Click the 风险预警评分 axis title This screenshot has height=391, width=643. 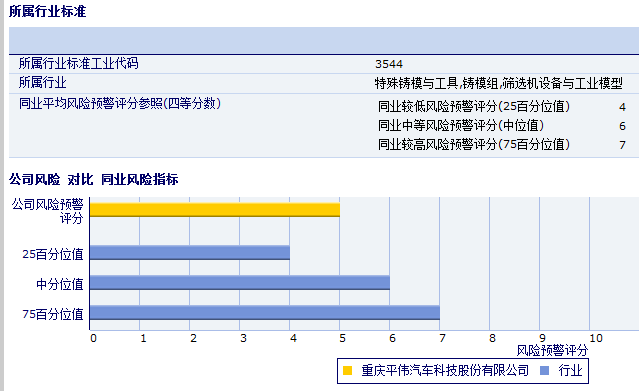[x=552, y=351]
